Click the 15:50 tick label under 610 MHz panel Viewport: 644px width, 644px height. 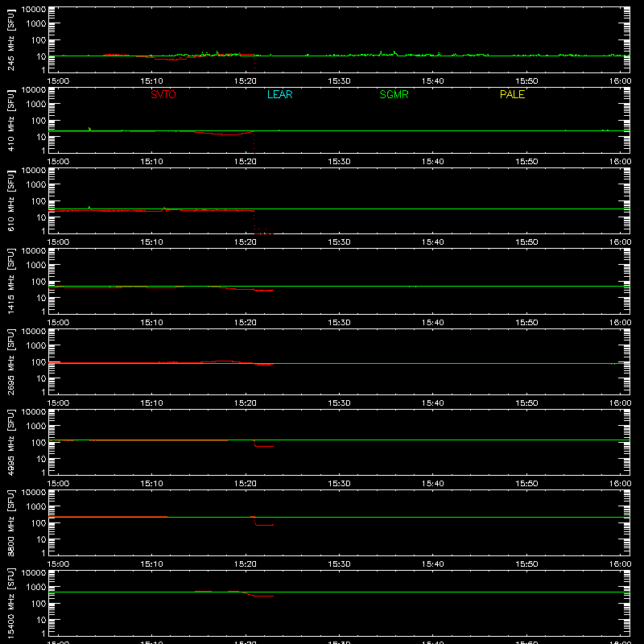pyautogui.click(x=526, y=242)
